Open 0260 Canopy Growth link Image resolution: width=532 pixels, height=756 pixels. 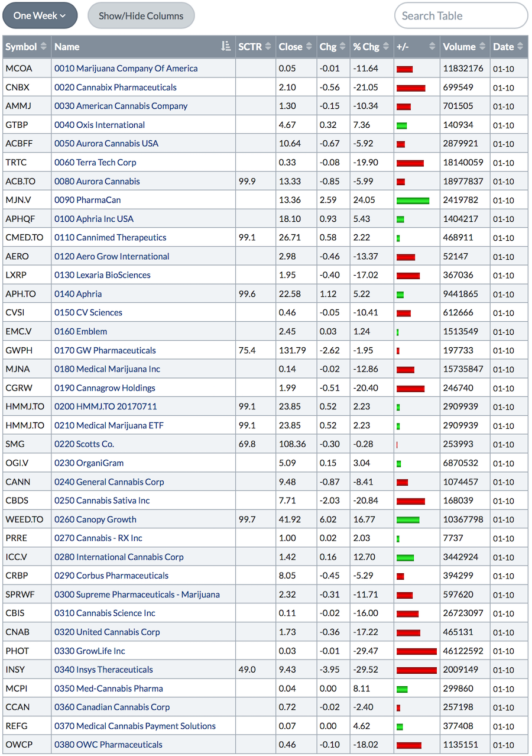pos(95,519)
